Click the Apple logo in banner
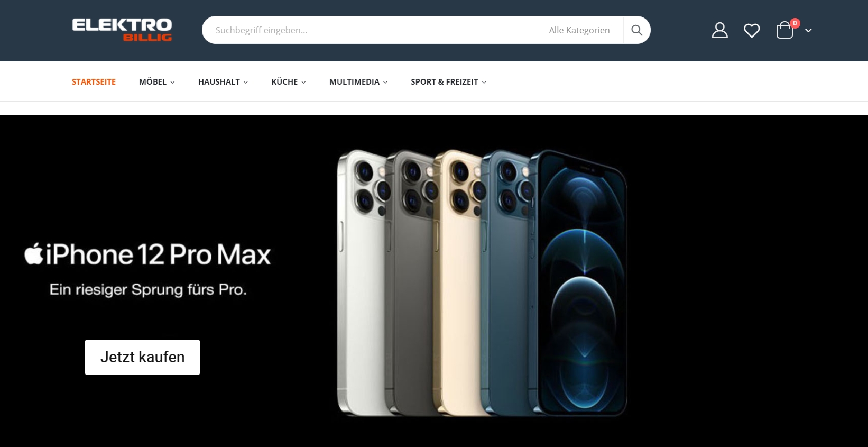The height and width of the screenshot is (447, 868). click(x=34, y=254)
